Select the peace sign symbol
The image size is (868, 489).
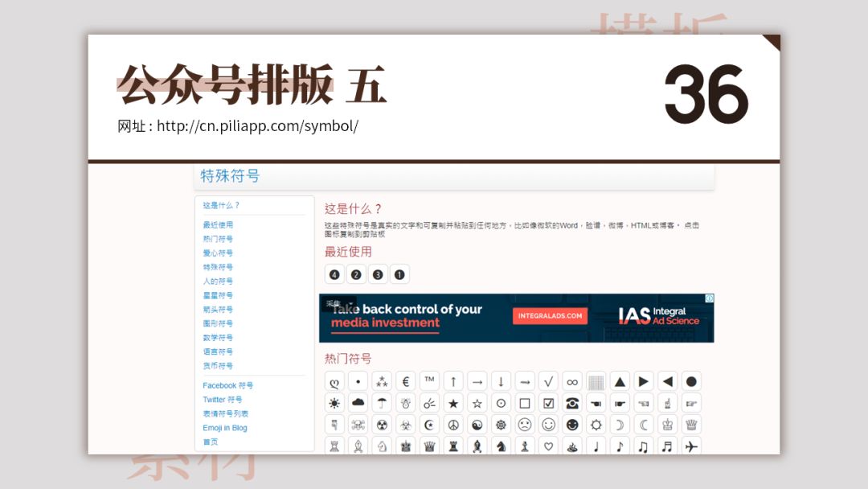(452, 424)
